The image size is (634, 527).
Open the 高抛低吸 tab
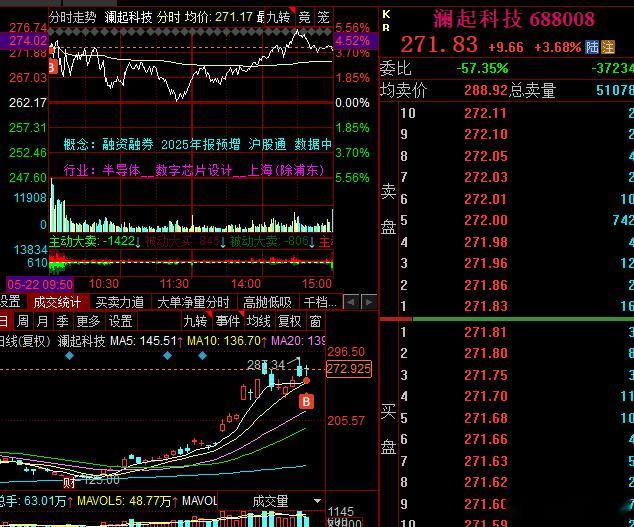tap(267, 302)
